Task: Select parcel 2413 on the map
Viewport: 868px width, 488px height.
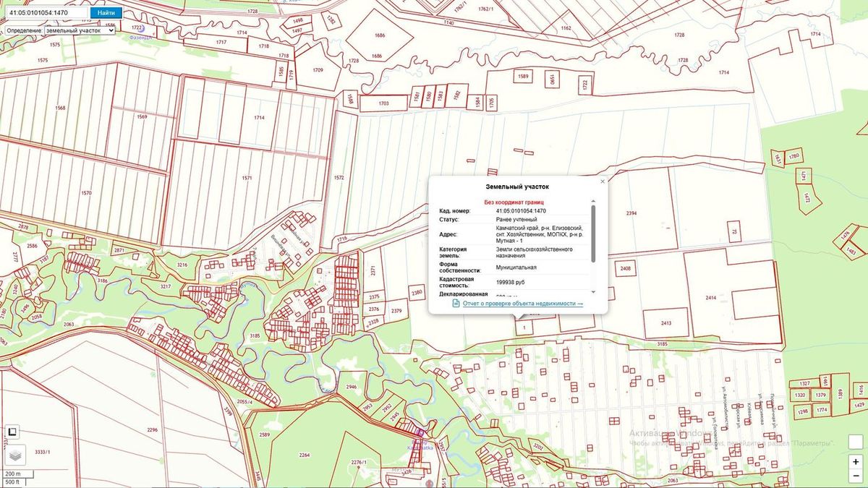Action: (665, 323)
